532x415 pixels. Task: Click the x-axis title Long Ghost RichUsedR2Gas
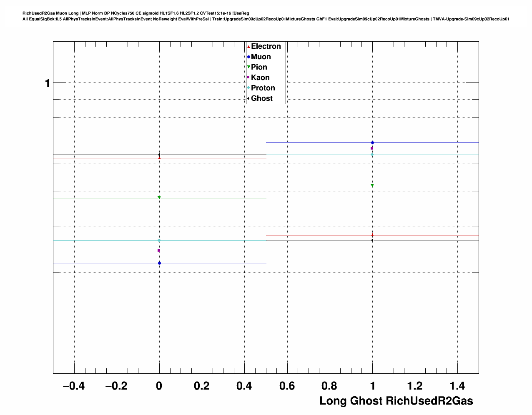tap(396, 401)
